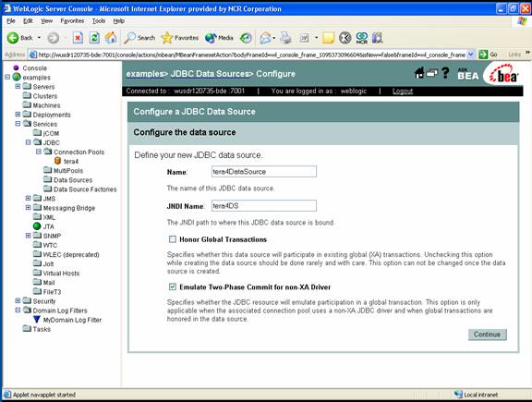Open the Media toolbar button

click(219, 38)
